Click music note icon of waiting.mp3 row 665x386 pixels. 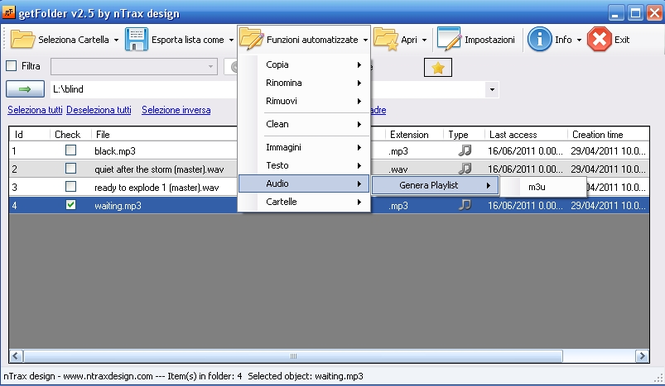pyautogui.click(x=465, y=205)
